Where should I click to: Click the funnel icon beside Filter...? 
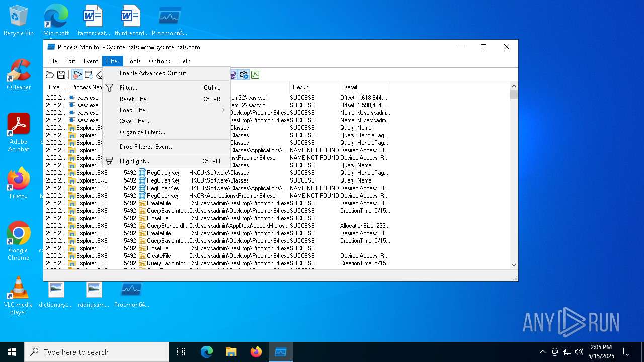pos(109,88)
